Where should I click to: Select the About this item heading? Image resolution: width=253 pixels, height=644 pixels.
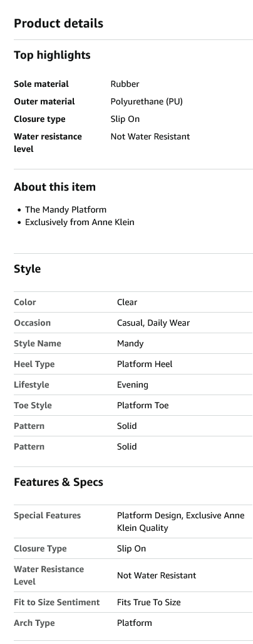[54, 187]
